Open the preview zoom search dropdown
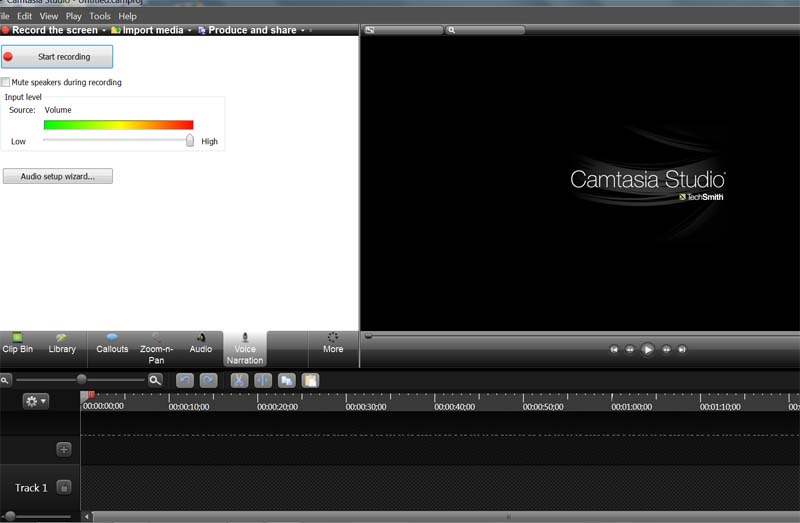This screenshot has height=523, width=800. pos(485,30)
